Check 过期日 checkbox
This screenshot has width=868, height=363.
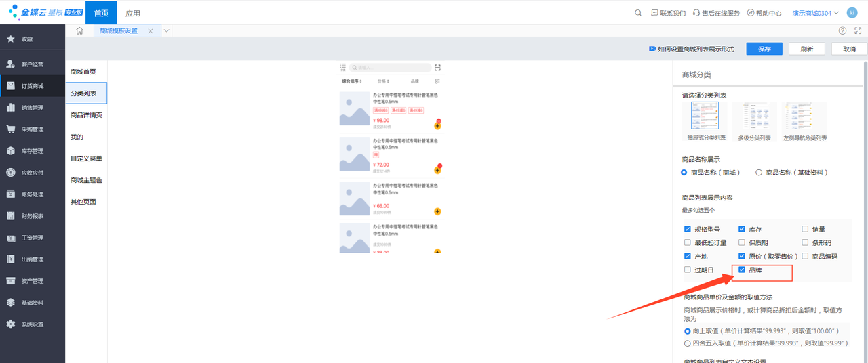[688, 270]
